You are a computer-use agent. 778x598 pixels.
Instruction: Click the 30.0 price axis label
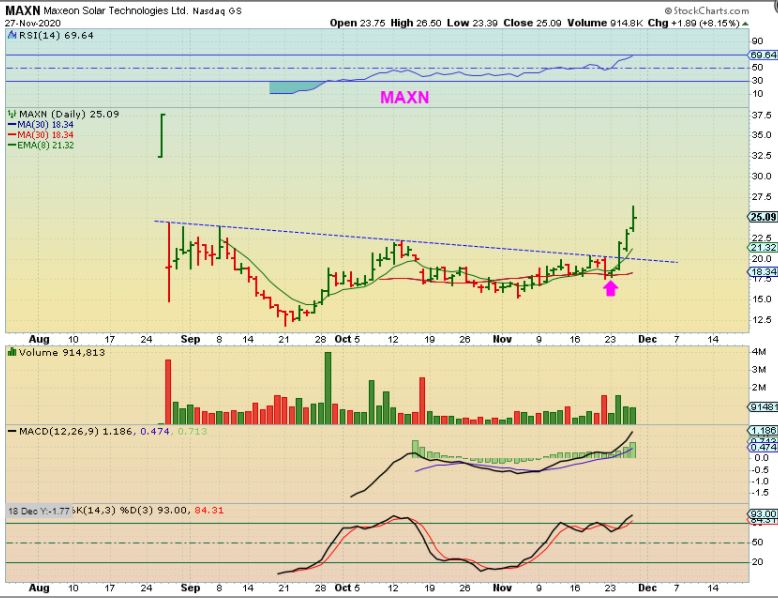click(762, 176)
